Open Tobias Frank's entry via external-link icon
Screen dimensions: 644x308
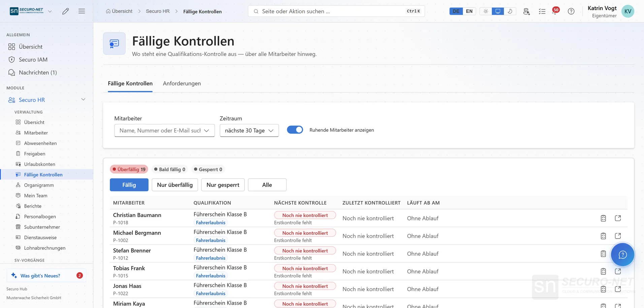pos(618,271)
